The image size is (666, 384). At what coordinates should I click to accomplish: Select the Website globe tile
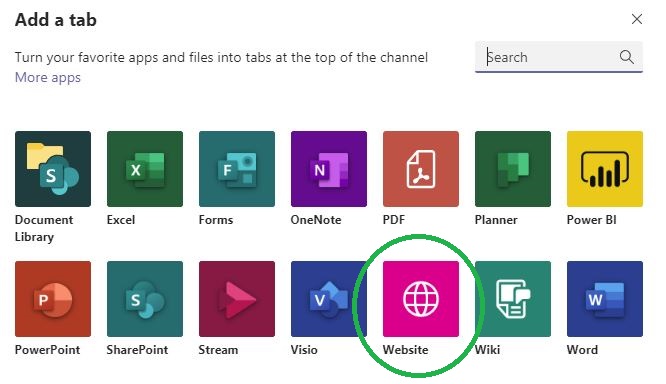[420, 299]
